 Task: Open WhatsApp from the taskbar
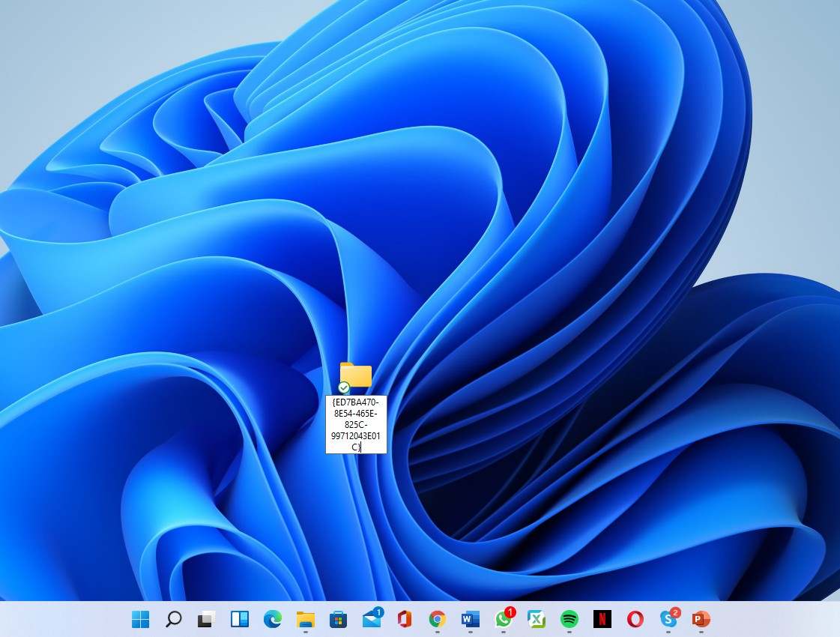504,618
